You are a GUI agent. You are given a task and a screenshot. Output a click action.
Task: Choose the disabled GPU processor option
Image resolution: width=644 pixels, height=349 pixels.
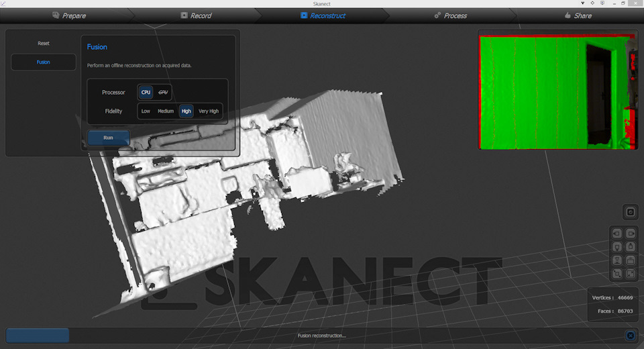163,92
